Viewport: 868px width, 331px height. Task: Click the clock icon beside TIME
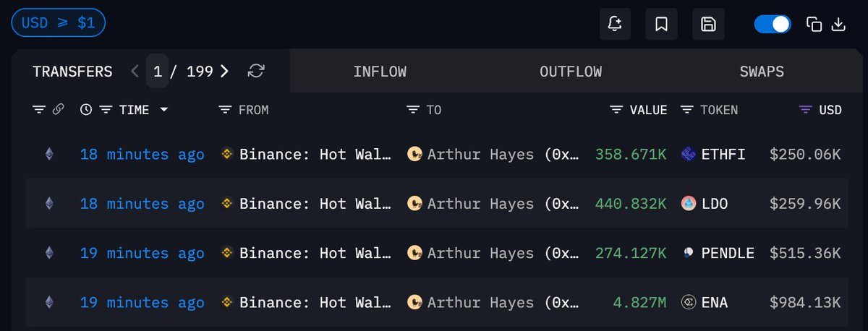click(x=86, y=110)
